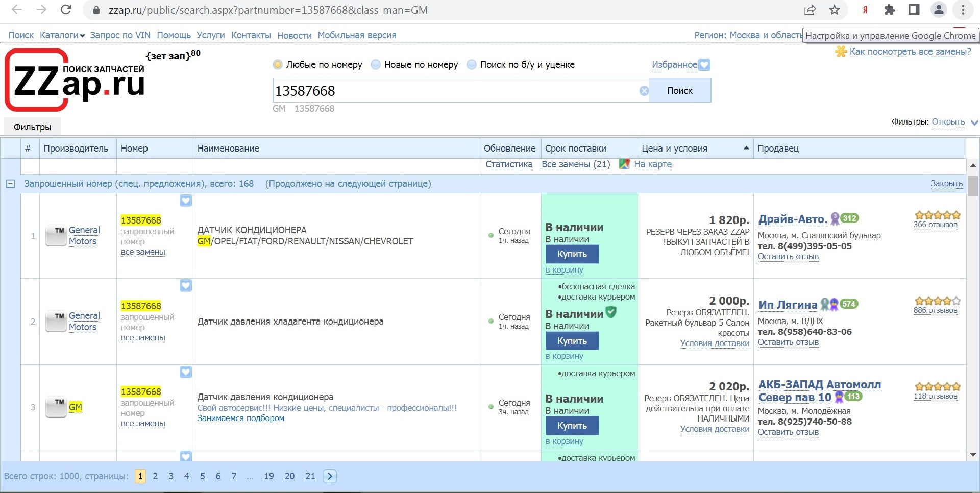Go to results page 2
Screen dimensions: 980x493
(155, 476)
